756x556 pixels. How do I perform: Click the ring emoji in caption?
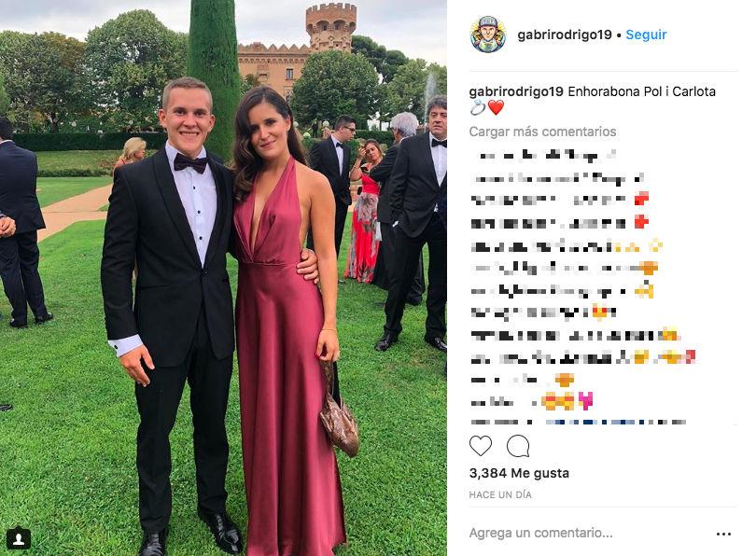pyautogui.click(x=477, y=108)
